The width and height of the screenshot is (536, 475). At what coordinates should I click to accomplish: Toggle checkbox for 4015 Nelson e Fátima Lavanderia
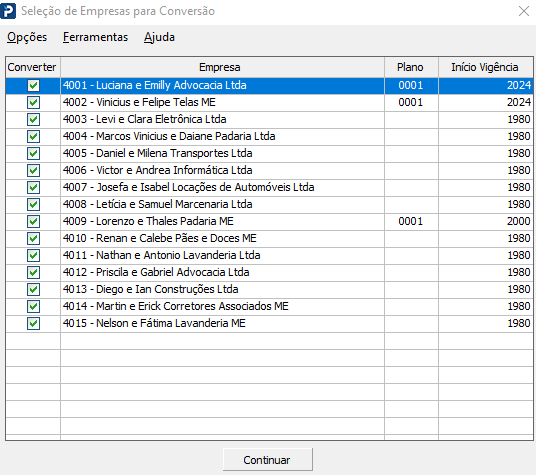[x=34, y=323]
